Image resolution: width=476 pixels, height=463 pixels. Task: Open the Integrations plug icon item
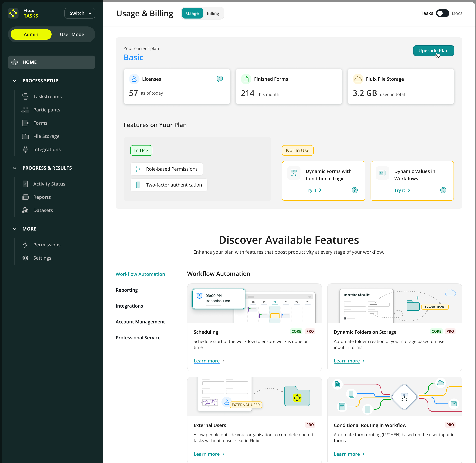(x=25, y=149)
